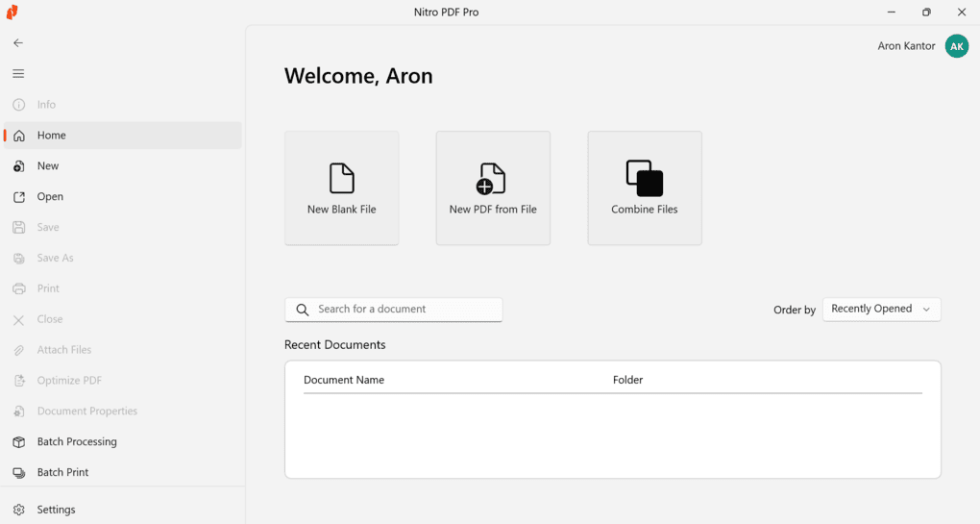Click the Print printer icon

[19, 288]
